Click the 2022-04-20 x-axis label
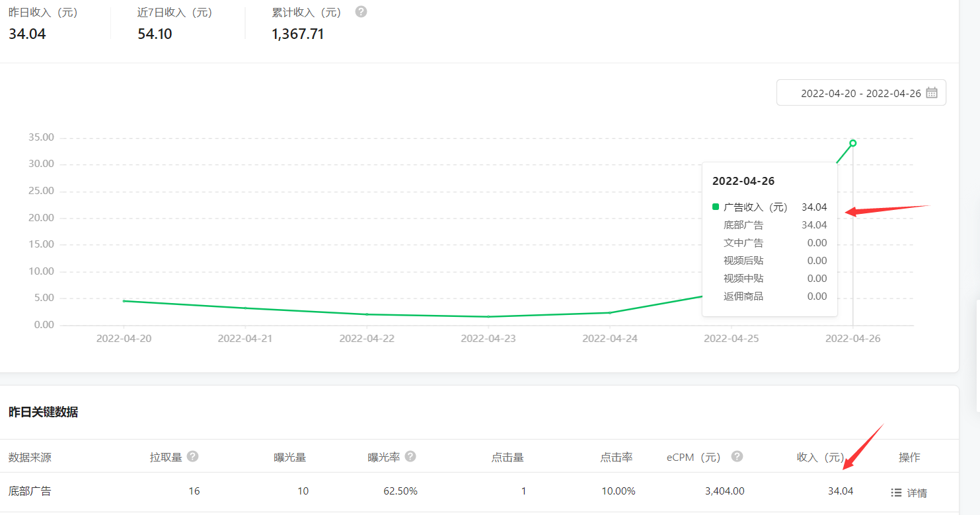 [124, 338]
